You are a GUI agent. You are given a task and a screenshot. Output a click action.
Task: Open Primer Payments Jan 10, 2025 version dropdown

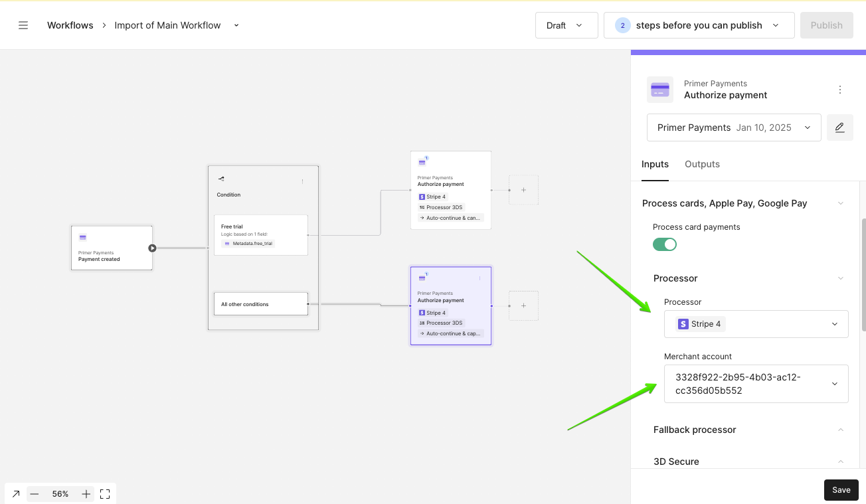[734, 127]
